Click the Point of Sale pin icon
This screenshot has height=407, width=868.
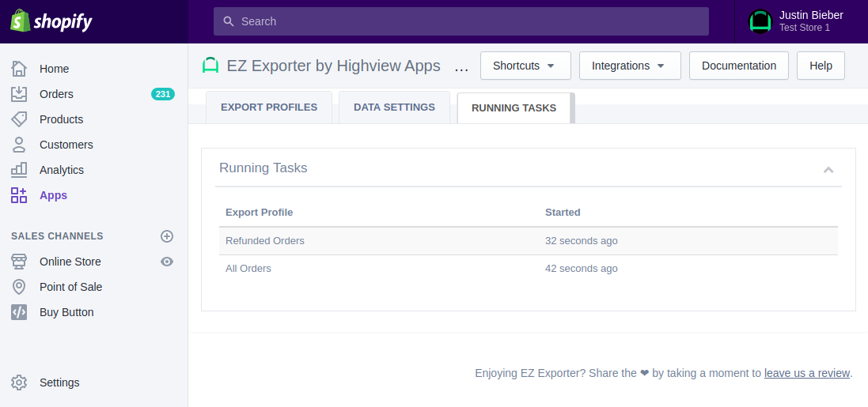19,287
